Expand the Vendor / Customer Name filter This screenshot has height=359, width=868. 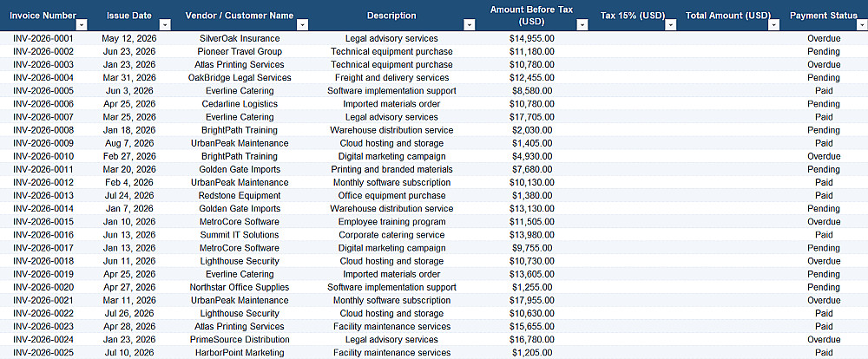pyautogui.click(x=303, y=25)
